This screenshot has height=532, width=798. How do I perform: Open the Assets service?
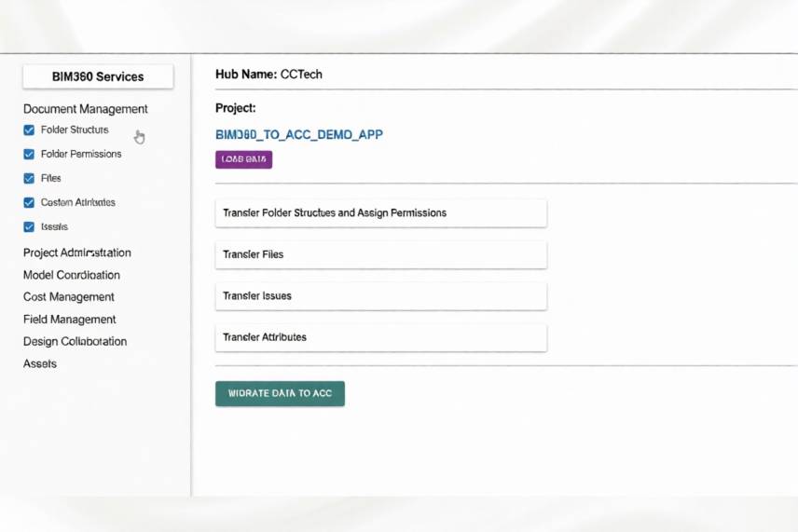[x=40, y=363]
